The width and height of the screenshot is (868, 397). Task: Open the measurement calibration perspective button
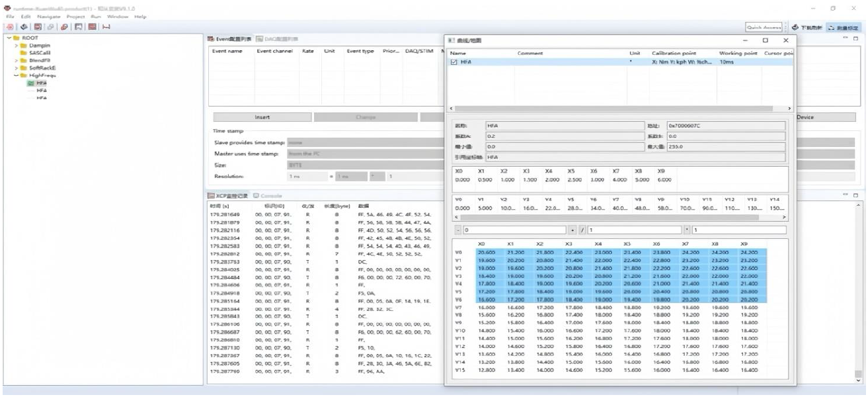(x=844, y=28)
